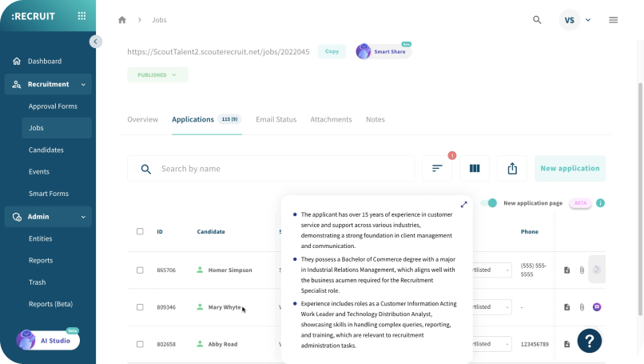644x364 pixels.
Task: Expand the VS user account menu
Action: pos(577,20)
